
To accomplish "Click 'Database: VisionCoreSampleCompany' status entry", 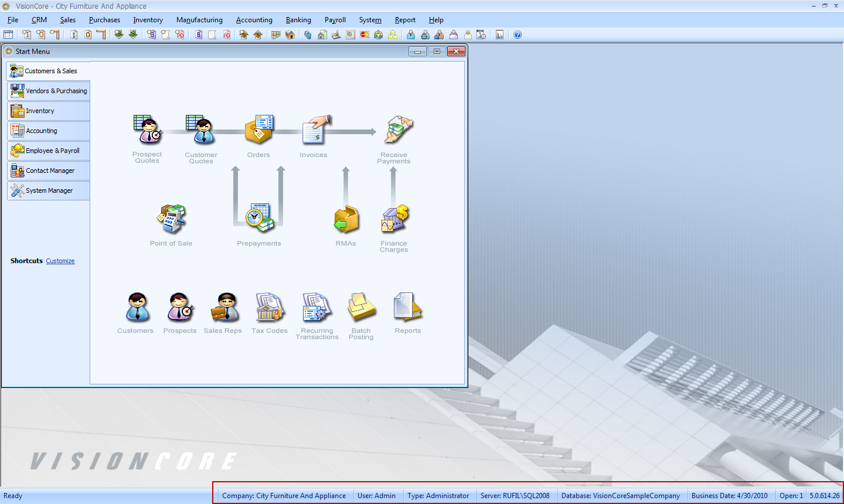I will pos(621,496).
